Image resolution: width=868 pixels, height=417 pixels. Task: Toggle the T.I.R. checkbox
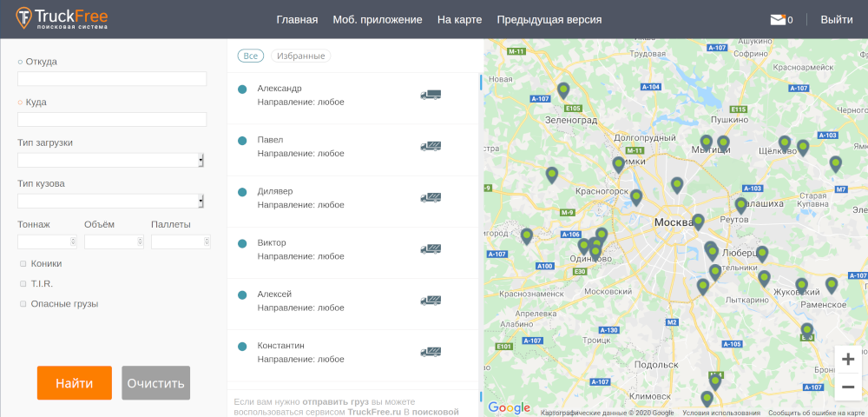(x=23, y=283)
